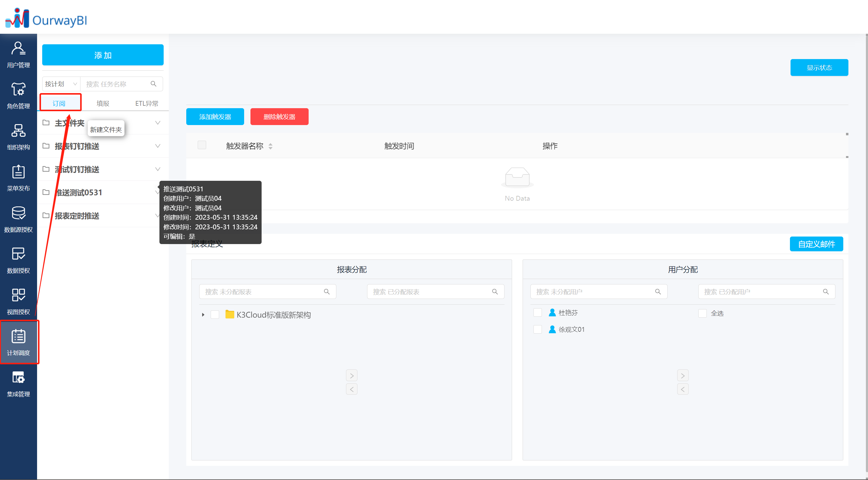Click the 操作 column header
Screen dimensions: 868x480
pyautogui.click(x=550, y=146)
